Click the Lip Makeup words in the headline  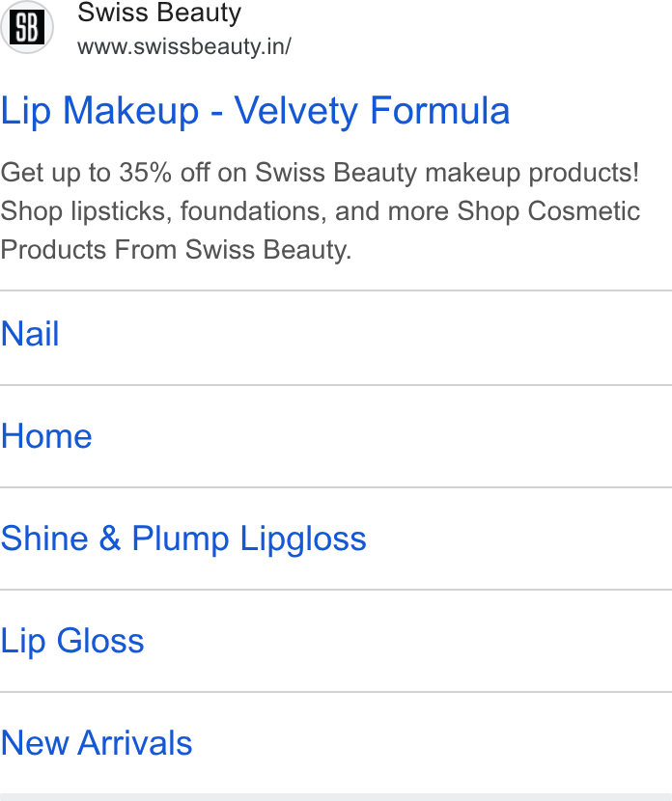point(99,111)
